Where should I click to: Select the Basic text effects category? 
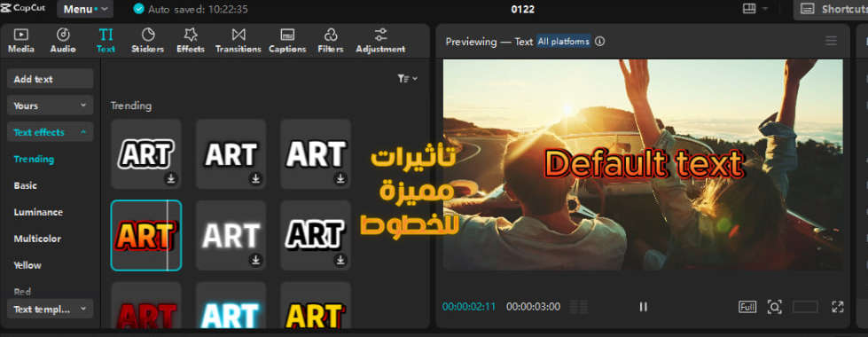point(26,185)
